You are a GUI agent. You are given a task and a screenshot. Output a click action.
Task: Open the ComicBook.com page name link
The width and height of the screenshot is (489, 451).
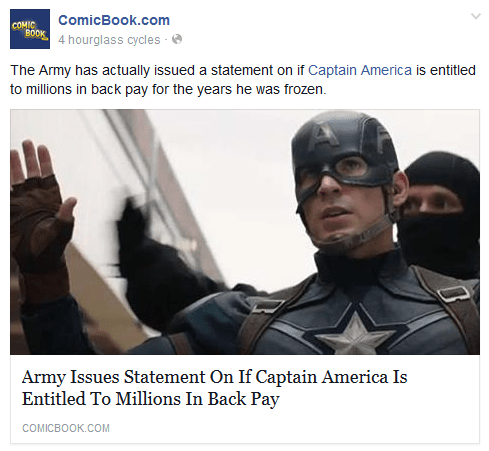point(114,20)
